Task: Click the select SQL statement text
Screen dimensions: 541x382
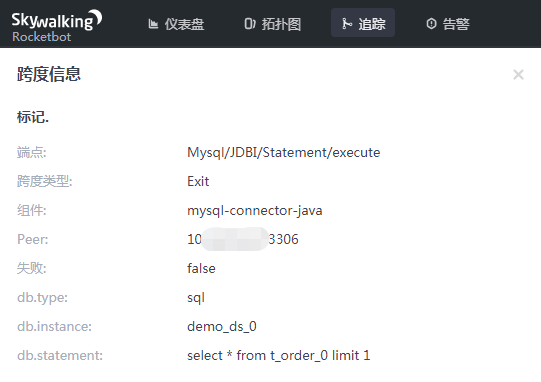Action: pyautogui.click(x=278, y=355)
